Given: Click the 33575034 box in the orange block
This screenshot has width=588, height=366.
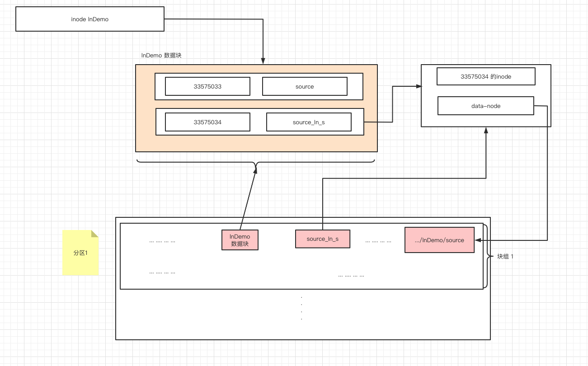Looking at the screenshot, I should click(x=207, y=122).
